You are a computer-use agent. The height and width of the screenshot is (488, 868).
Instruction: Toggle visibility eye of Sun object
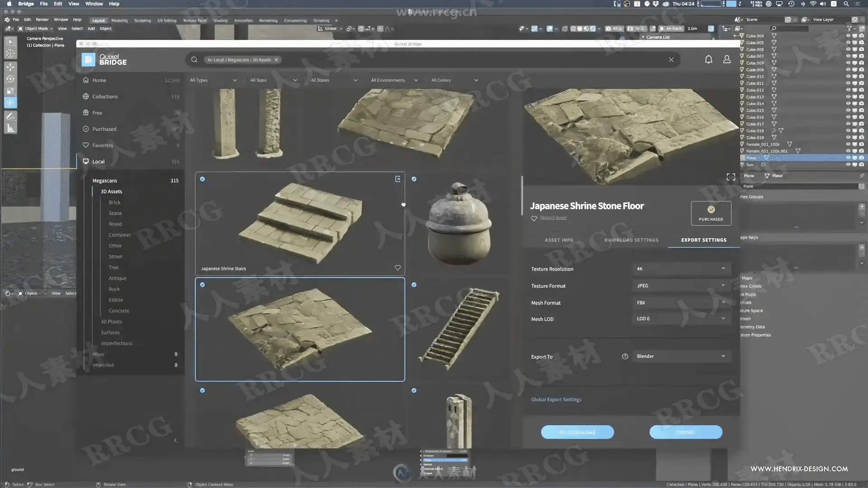848,164
